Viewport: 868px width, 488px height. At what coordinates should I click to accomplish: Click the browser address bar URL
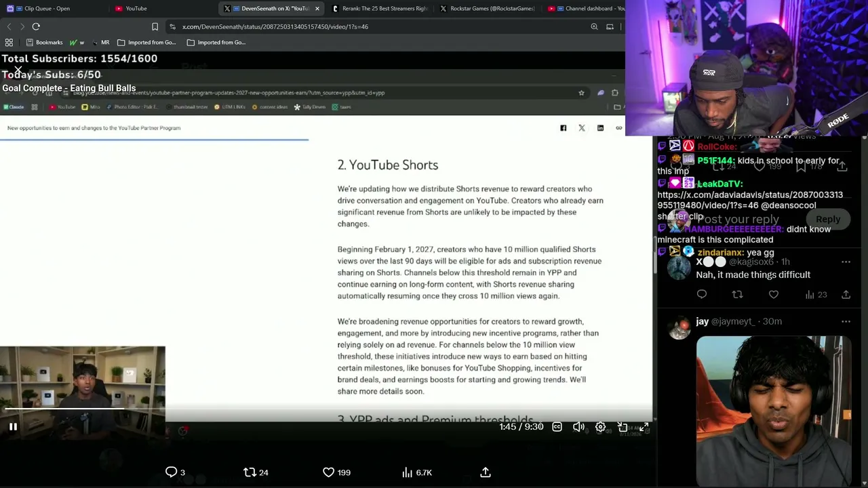point(275,26)
